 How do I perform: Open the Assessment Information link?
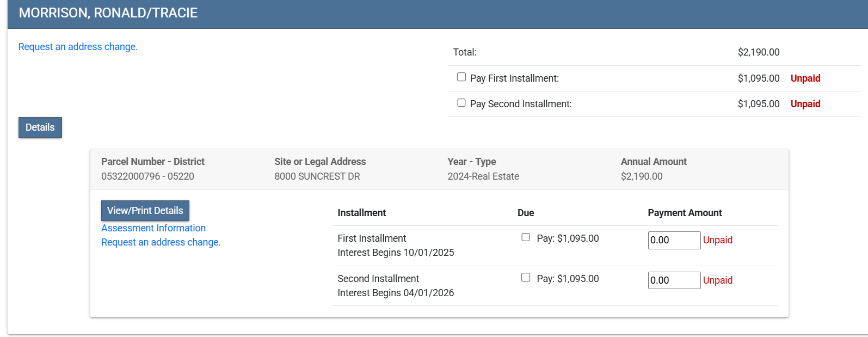coord(153,228)
